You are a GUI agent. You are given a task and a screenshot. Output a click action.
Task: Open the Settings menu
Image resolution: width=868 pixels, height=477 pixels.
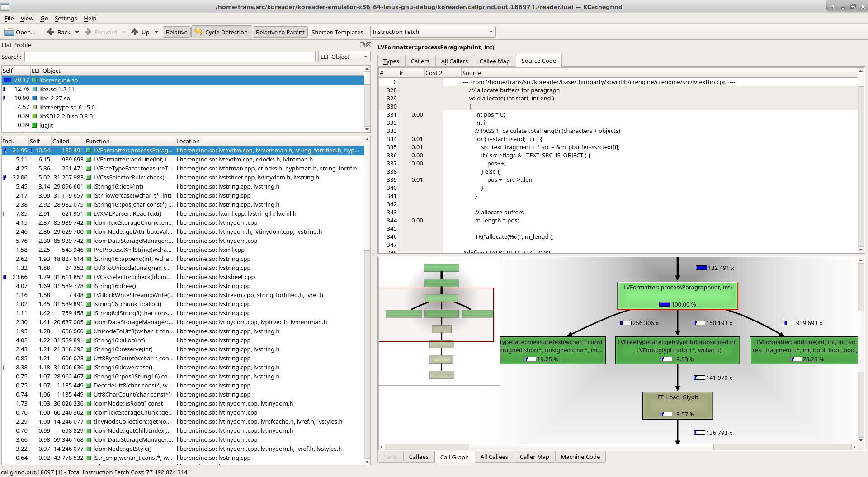pyautogui.click(x=66, y=18)
